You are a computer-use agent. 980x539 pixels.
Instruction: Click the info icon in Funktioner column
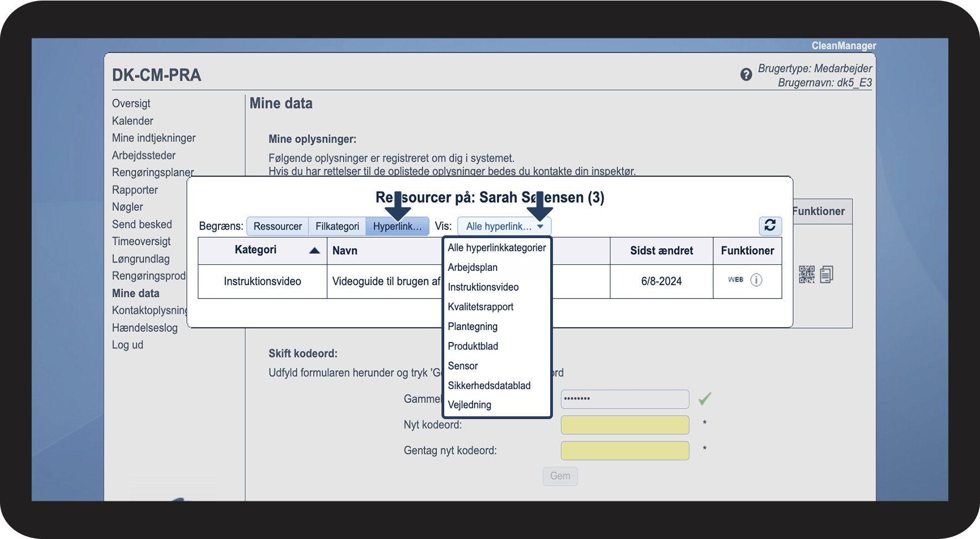pyautogui.click(x=756, y=280)
